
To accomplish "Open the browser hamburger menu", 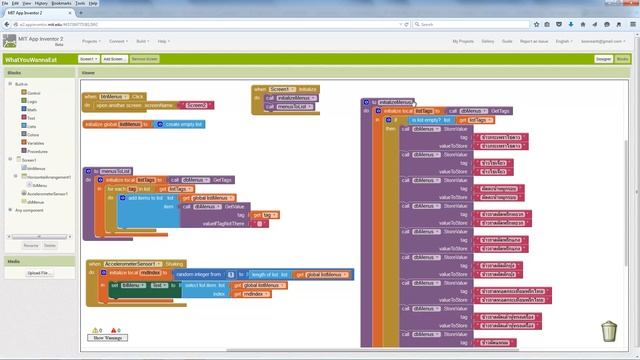I will pos(633,24).
